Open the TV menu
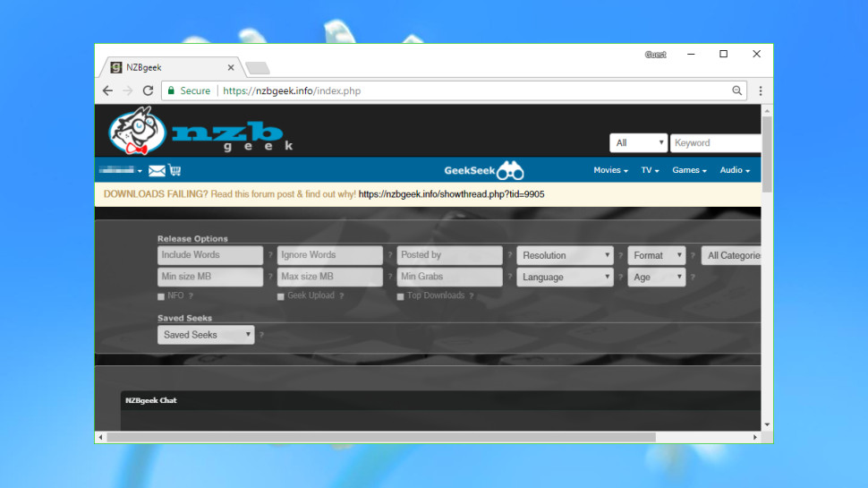The height and width of the screenshot is (488, 868). [650, 170]
